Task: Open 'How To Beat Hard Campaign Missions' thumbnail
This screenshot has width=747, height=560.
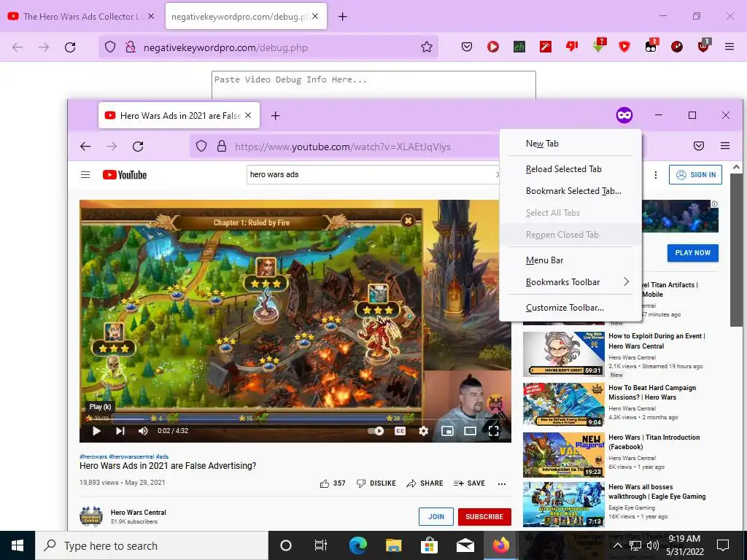Action: point(564,404)
